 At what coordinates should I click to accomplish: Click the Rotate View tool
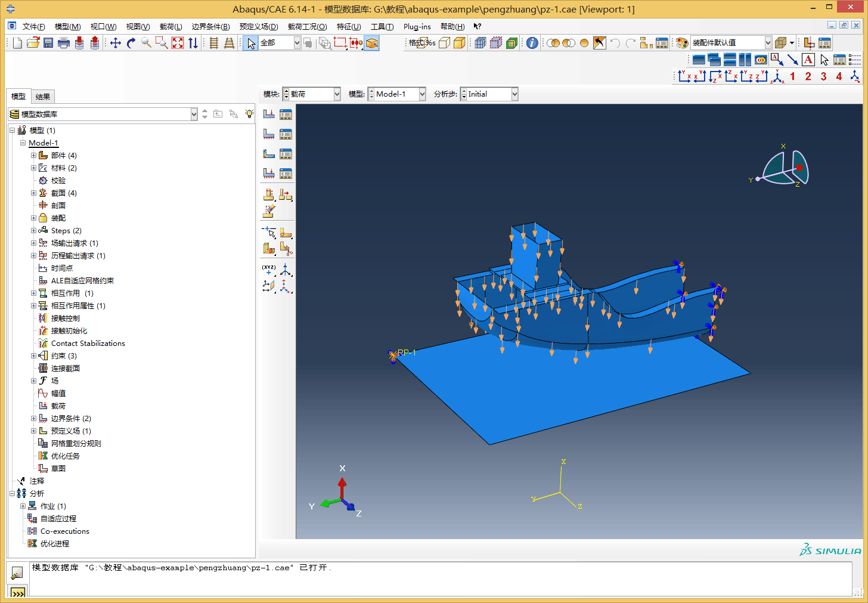click(131, 43)
